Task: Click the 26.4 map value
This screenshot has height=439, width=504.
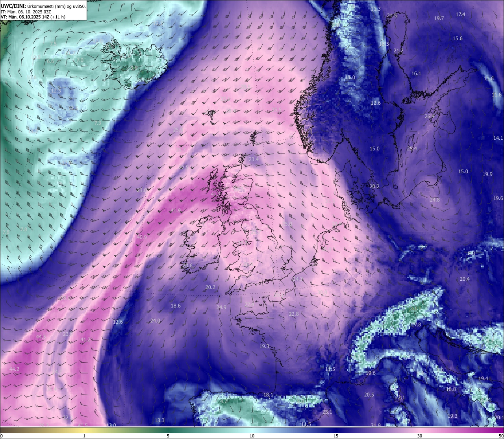Action: [430, 117]
